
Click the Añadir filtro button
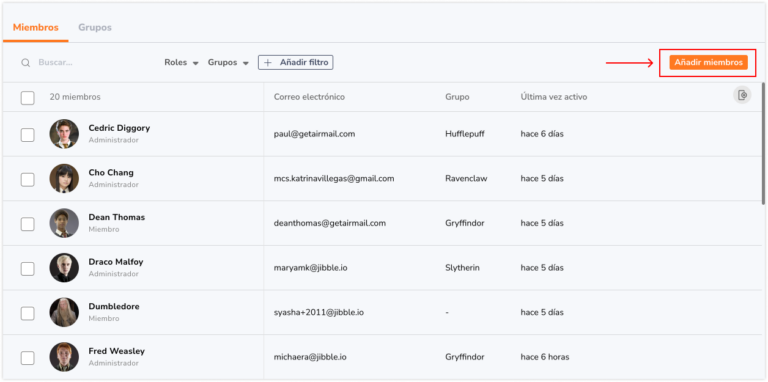pyautogui.click(x=296, y=63)
